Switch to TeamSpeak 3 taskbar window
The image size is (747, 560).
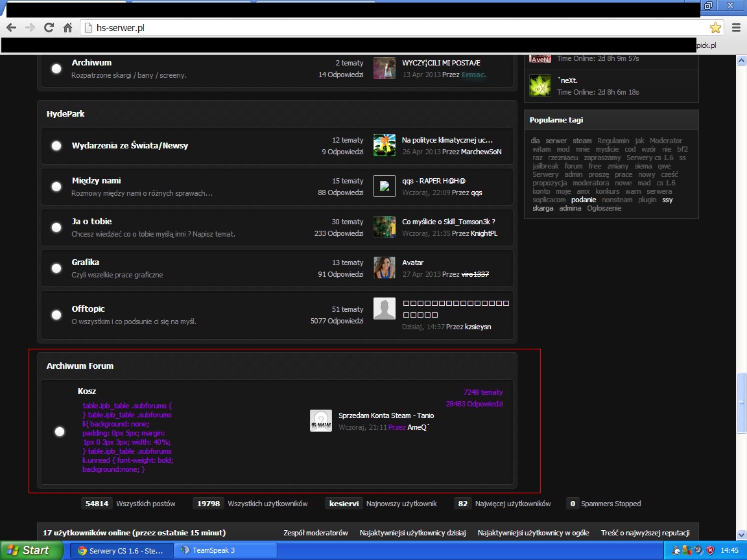(226, 550)
